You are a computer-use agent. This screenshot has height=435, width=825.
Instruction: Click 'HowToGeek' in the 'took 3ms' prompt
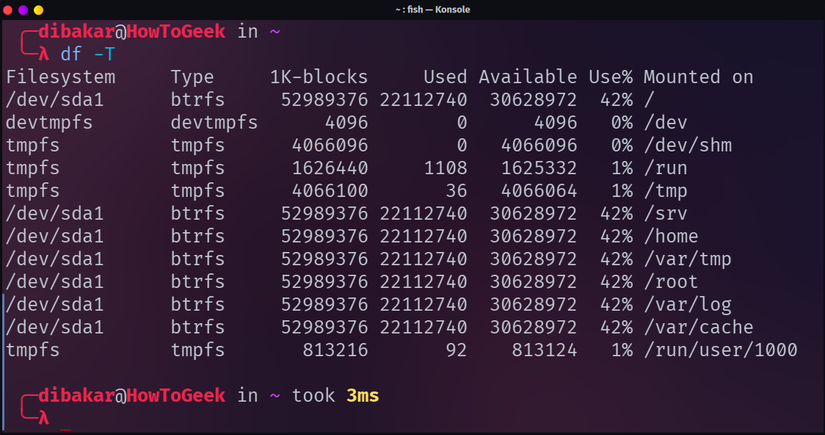click(x=176, y=396)
